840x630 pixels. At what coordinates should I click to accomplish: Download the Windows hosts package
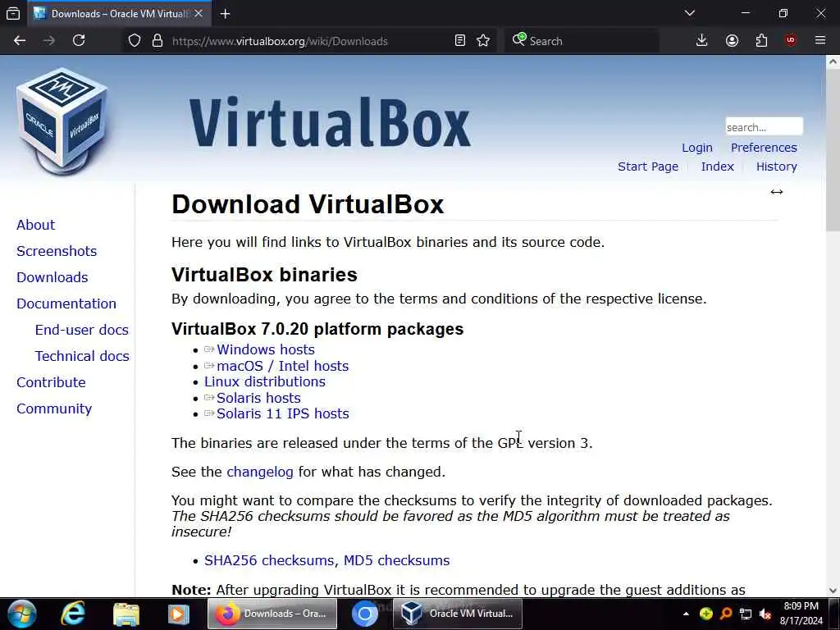pos(265,349)
